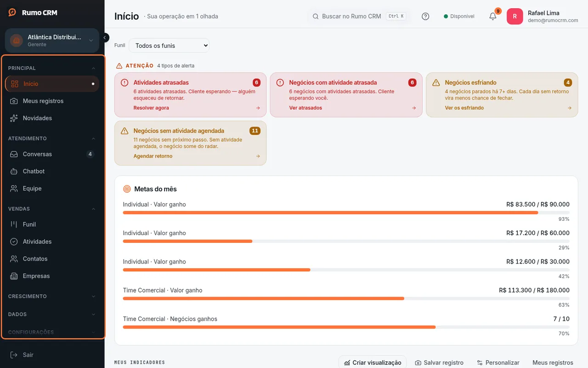Open Meus registros in the sidebar

tap(52, 101)
